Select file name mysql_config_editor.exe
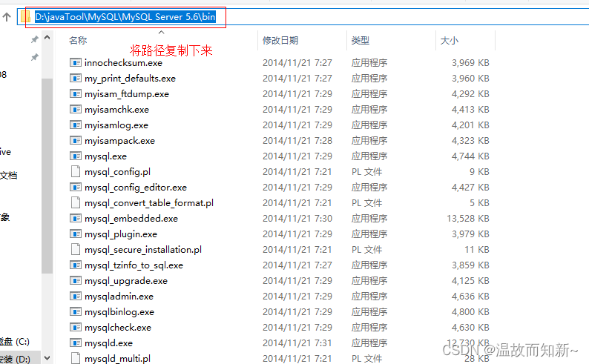The height and width of the screenshot is (364, 589). tap(136, 188)
